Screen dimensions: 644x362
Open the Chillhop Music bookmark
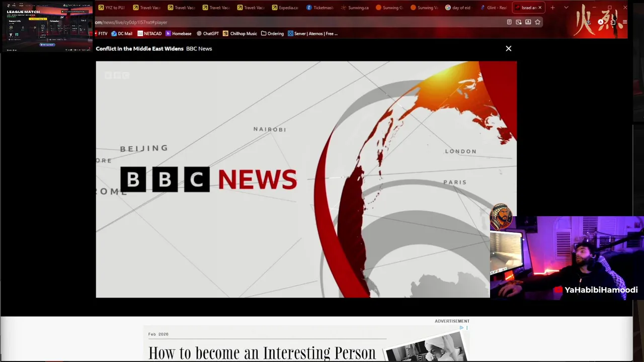click(240, 34)
